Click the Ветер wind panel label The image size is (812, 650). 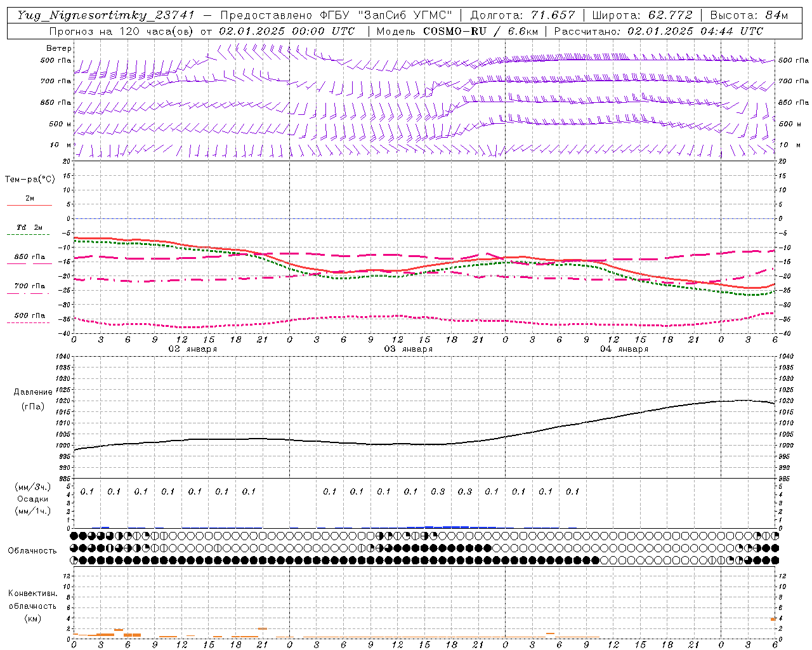[x=59, y=48]
